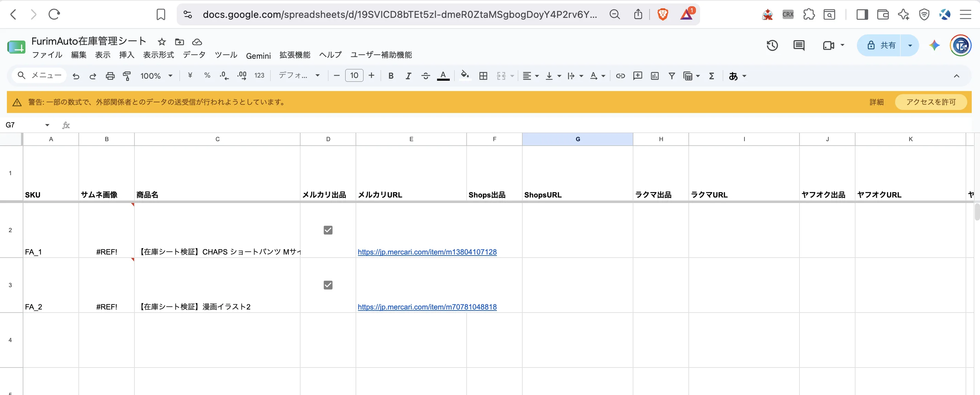Toggle the メルカリ出品 checkbox for FA_2
This screenshot has height=395, width=980.
pyautogui.click(x=328, y=285)
